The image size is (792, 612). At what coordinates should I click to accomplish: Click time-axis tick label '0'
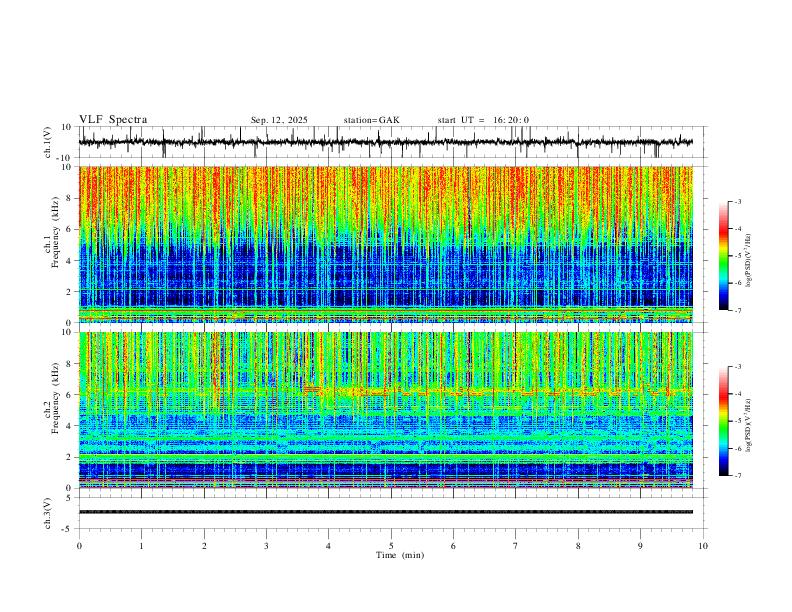coord(79,546)
